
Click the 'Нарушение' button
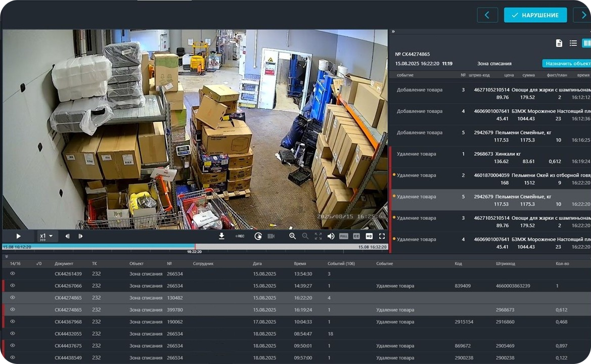point(535,15)
